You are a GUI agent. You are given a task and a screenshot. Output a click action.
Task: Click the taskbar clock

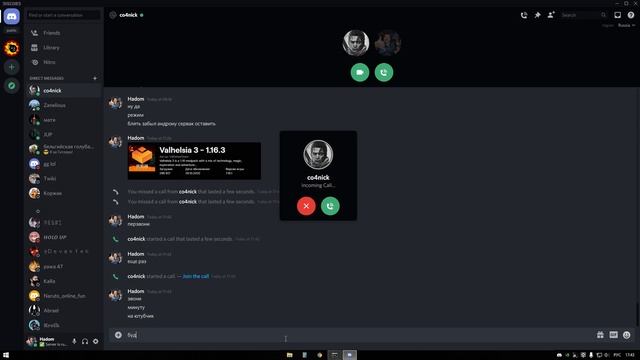(x=630, y=355)
